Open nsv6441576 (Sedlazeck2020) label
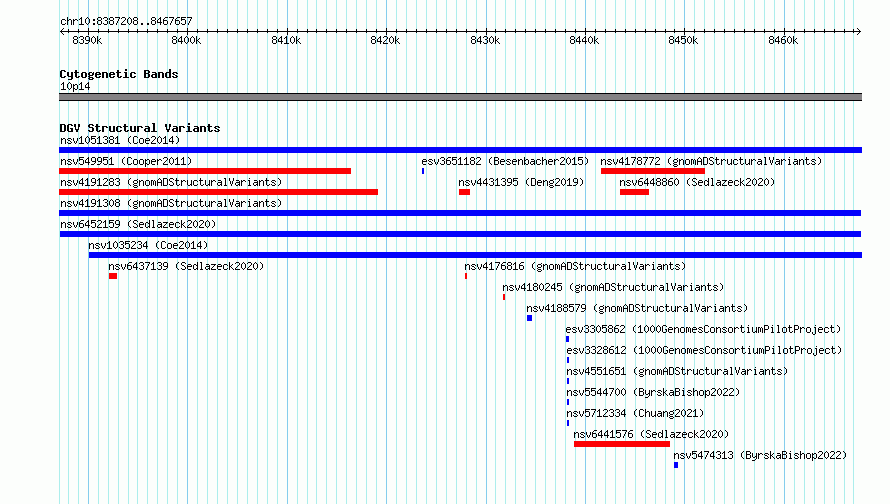Screen dimensions: 890x504 [651, 434]
